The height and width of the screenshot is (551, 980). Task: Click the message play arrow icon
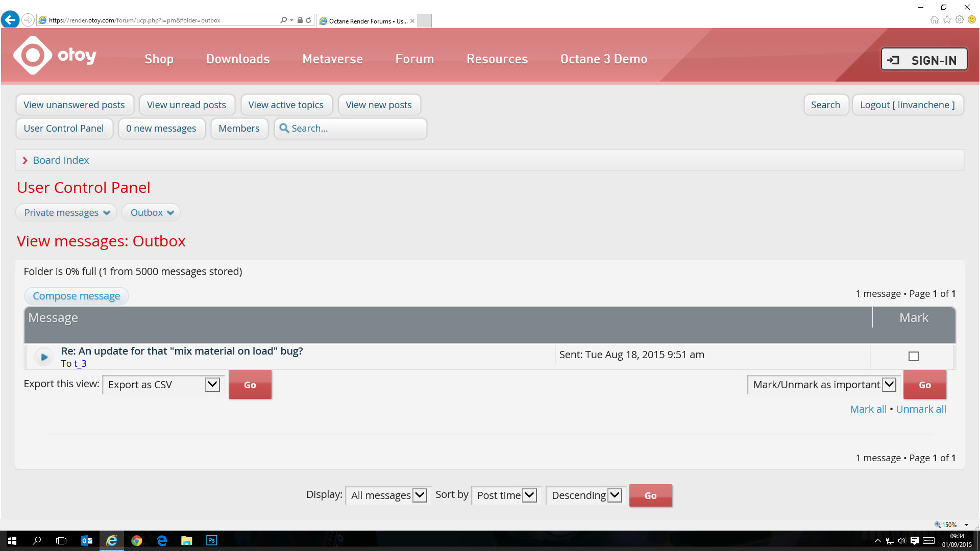click(44, 357)
